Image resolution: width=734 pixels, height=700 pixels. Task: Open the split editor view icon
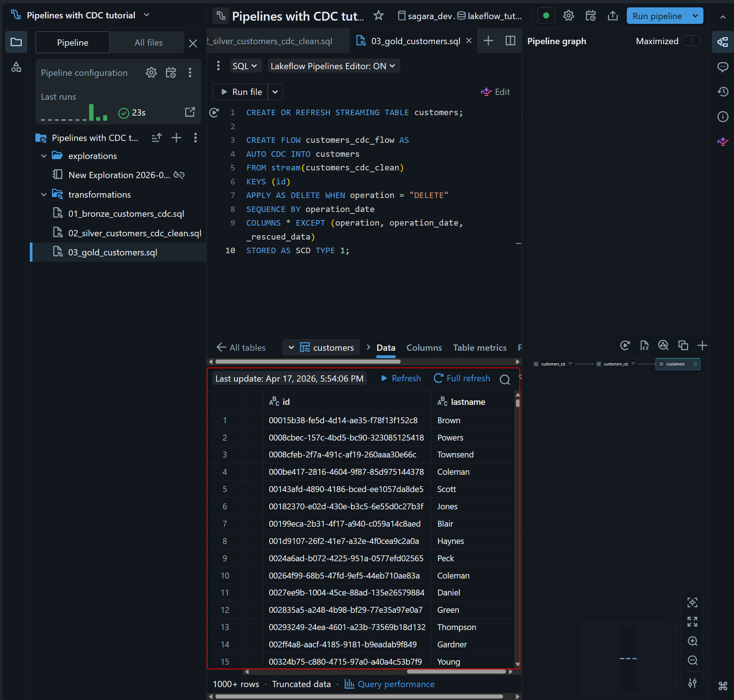click(510, 41)
